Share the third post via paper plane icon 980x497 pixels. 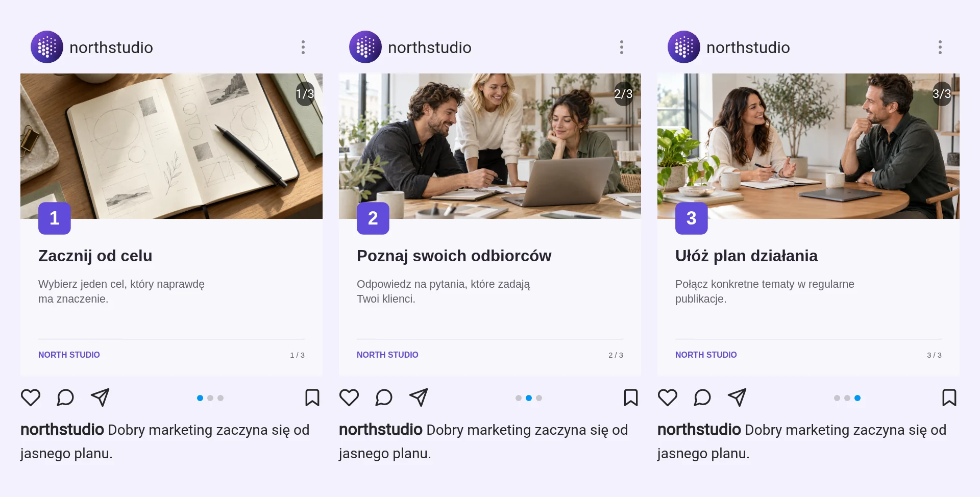[737, 397]
